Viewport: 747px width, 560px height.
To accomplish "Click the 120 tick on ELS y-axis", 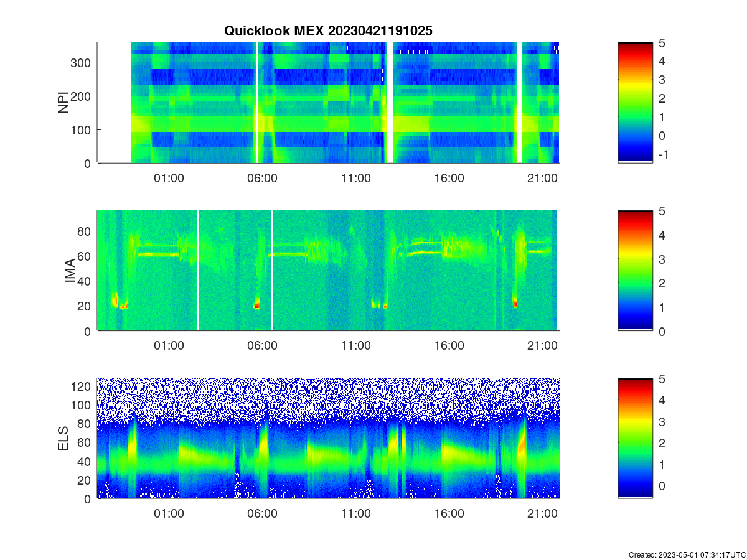I will (81, 386).
